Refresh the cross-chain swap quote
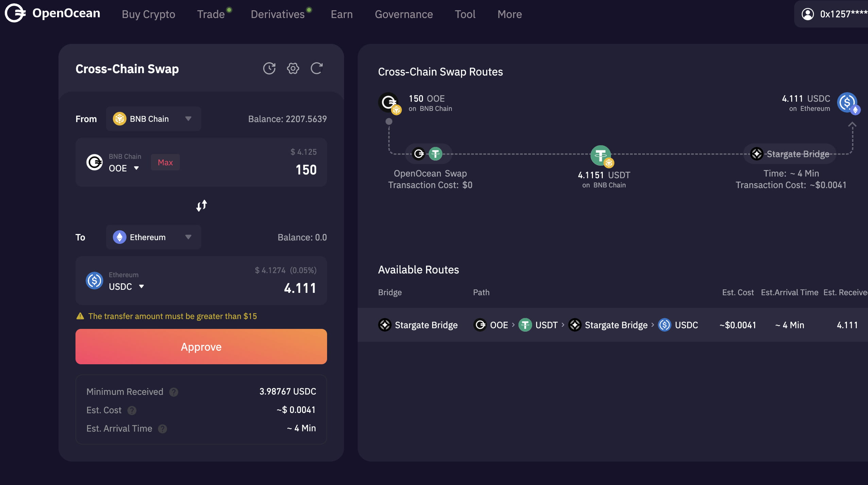The height and width of the screenshot is (485, 868). point(317,68)
